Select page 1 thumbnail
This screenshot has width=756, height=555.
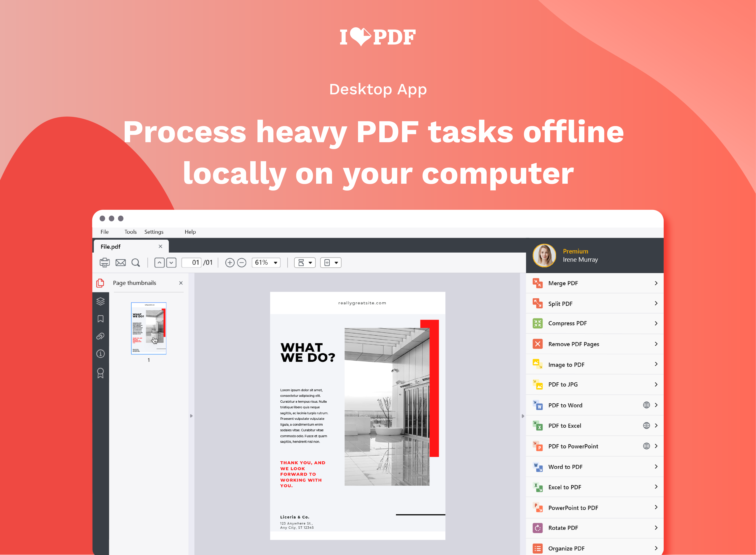(x=148, y=328)
